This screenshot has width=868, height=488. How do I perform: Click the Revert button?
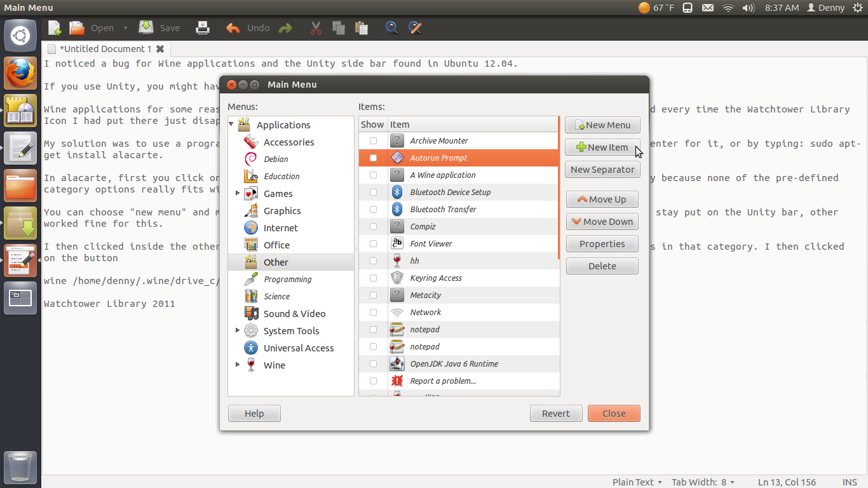[555, 413]
